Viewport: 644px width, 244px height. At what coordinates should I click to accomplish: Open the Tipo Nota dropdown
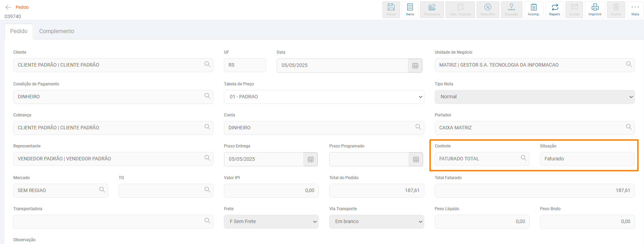coord(534,97)
